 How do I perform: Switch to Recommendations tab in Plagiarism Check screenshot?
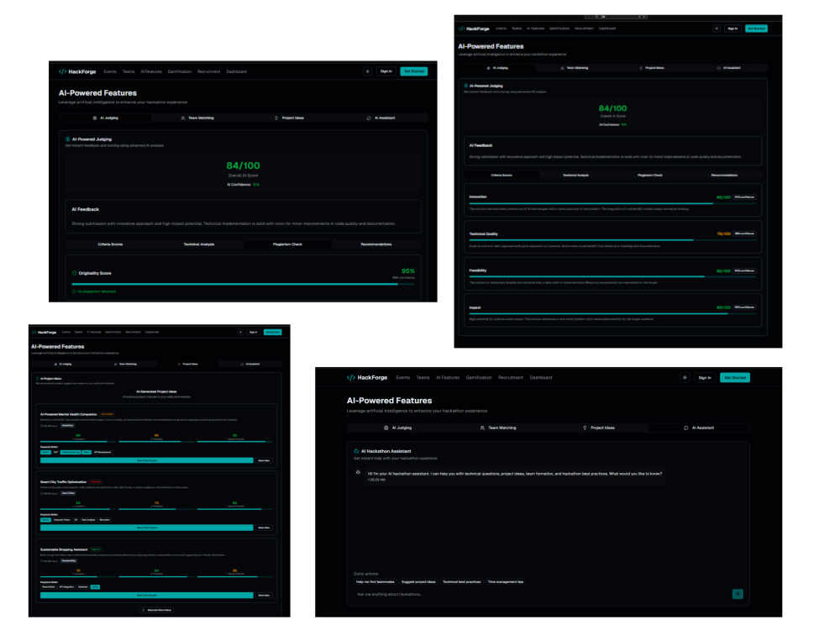[x=376, y=244]
